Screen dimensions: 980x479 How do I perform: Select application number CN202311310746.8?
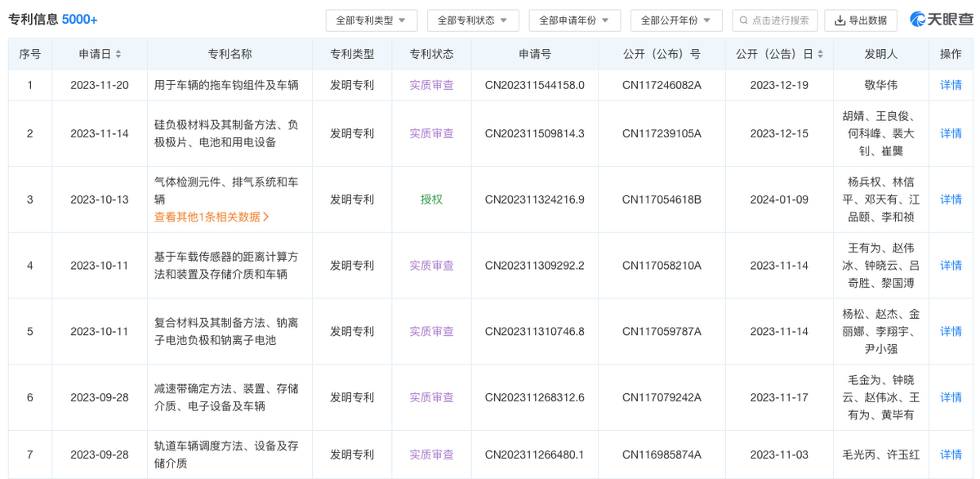click(535, 331)
